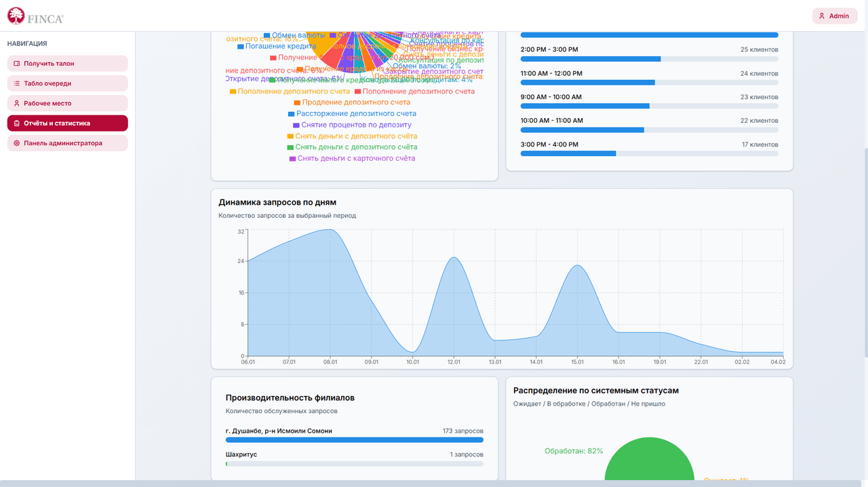Click the gear icon beside Панель администратора
The width and height of the screenshot is (868, 487).
click(x=17, y=144)
